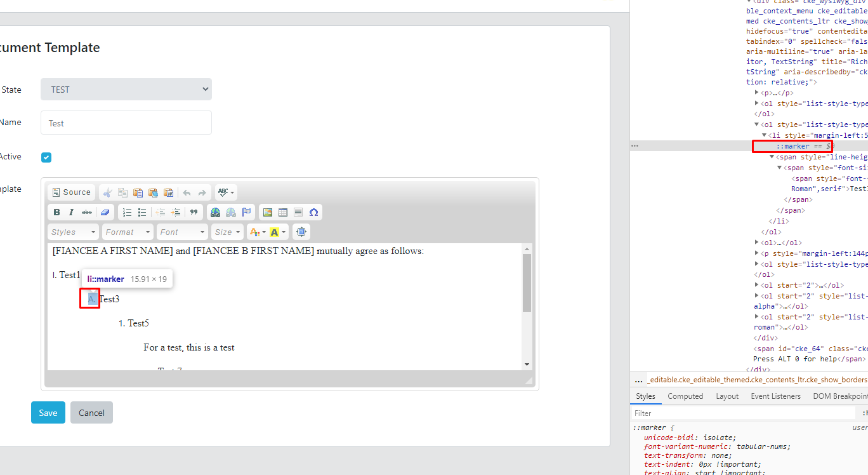Click the Insert Link icon
The image size is (868, 475).
[x=216, y=212]
